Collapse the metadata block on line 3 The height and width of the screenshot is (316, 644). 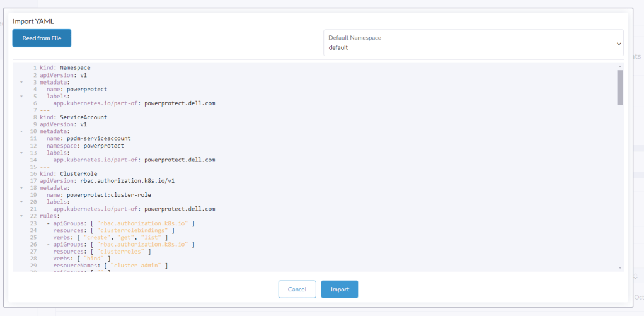[21, 82]
